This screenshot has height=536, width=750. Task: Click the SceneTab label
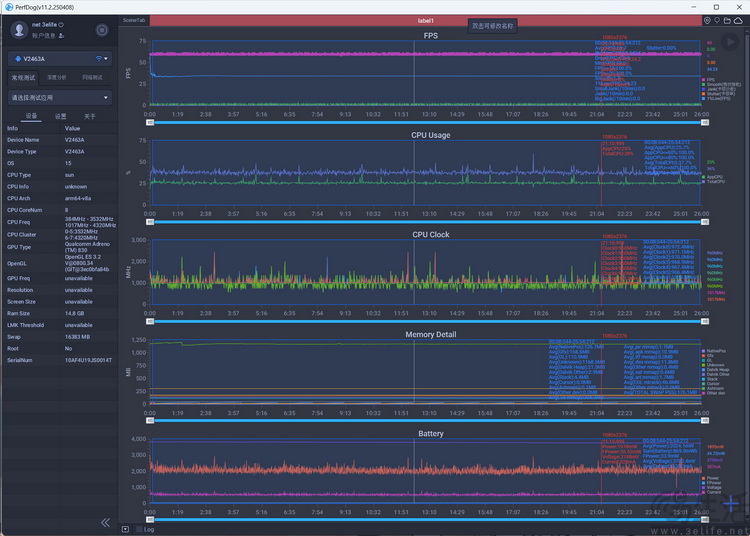point(134,20)
